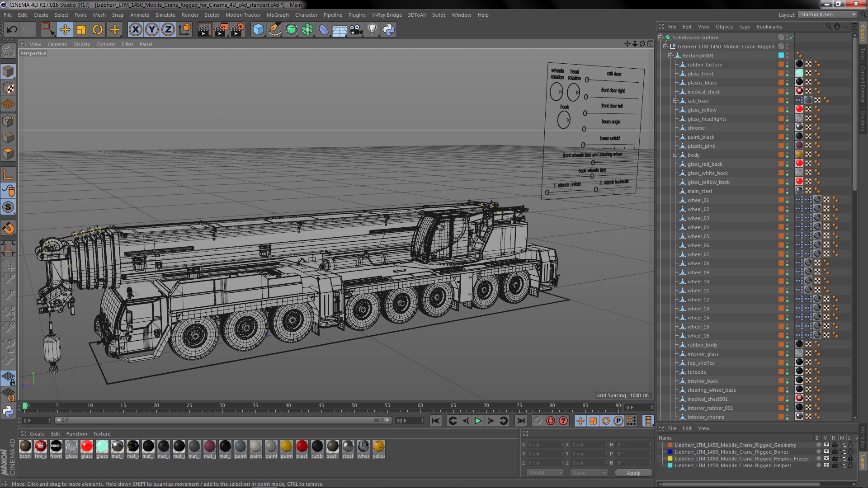
Task: Click the coordinate system icon
Action: [185, 30]
